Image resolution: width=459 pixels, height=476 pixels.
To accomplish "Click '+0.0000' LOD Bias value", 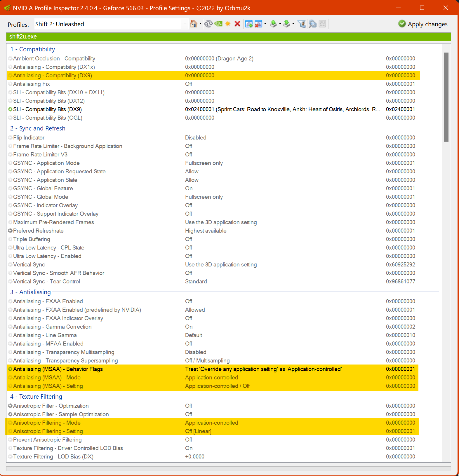I will [x=195, y=456].
